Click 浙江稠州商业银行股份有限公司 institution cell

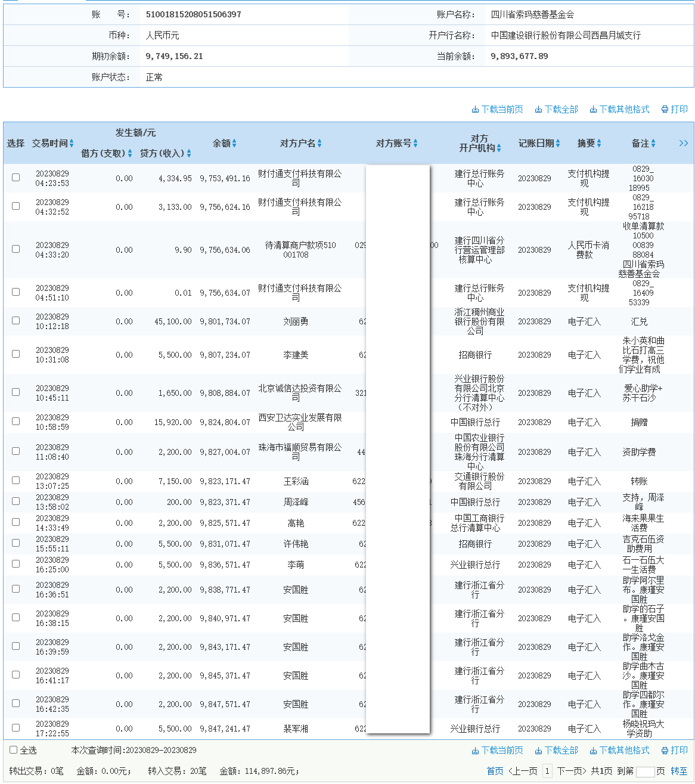pos(479,321)
